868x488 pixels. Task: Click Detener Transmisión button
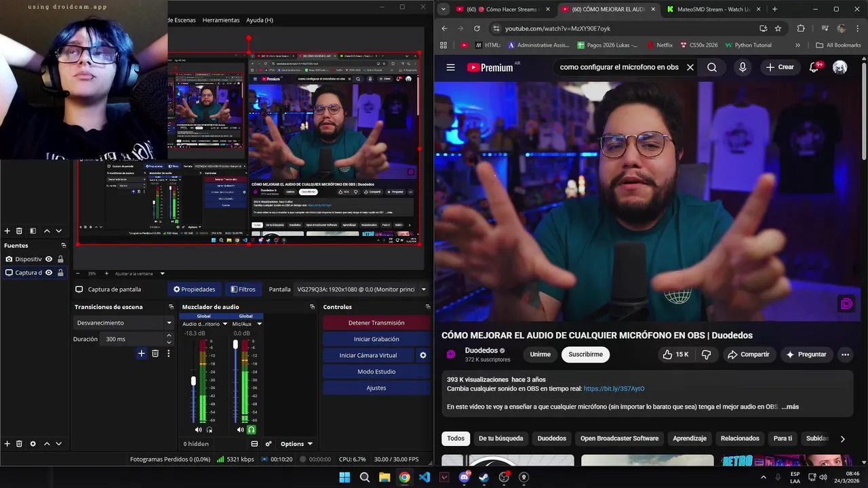click(376, 323)
